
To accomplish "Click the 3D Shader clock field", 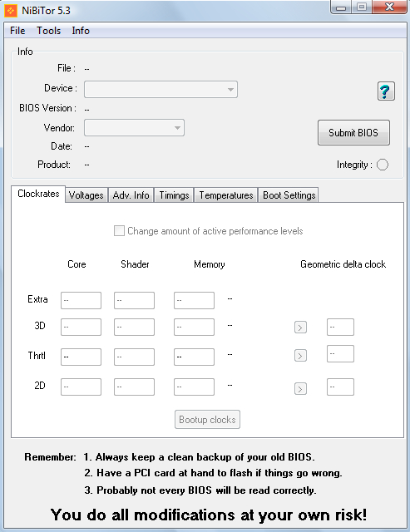I will click(135, 327).
